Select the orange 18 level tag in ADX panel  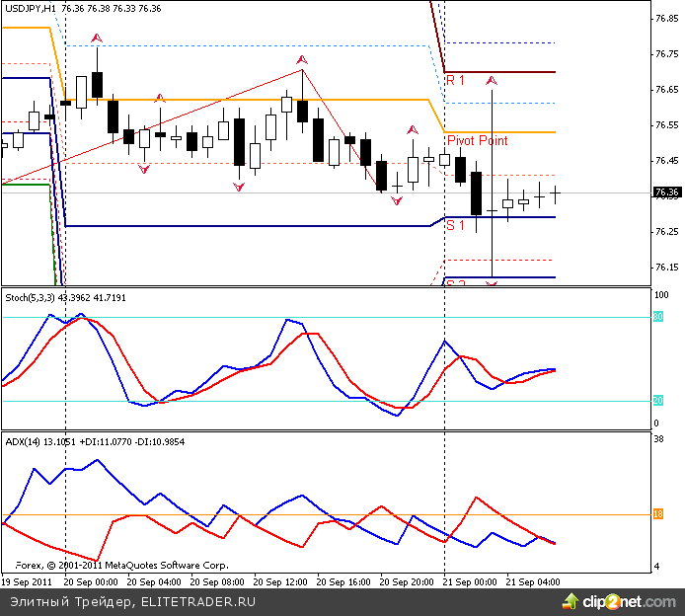click(x=658, y=513)
